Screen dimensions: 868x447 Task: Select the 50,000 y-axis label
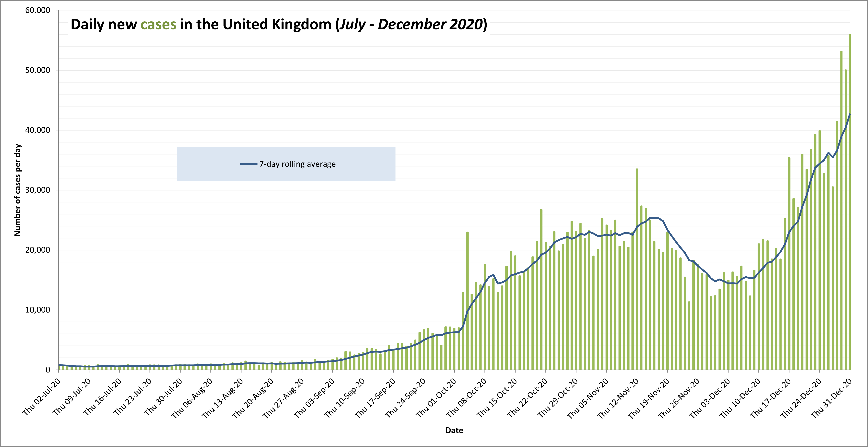[38, 70]
